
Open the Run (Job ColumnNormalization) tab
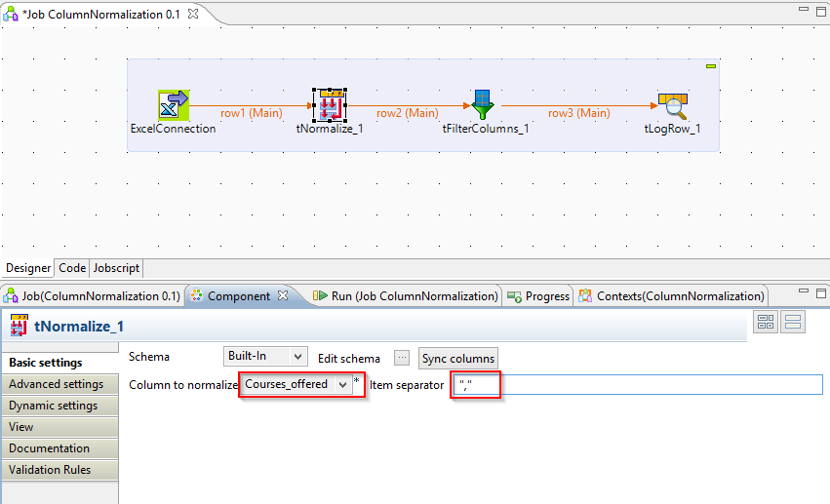click(x=406, y=296)
